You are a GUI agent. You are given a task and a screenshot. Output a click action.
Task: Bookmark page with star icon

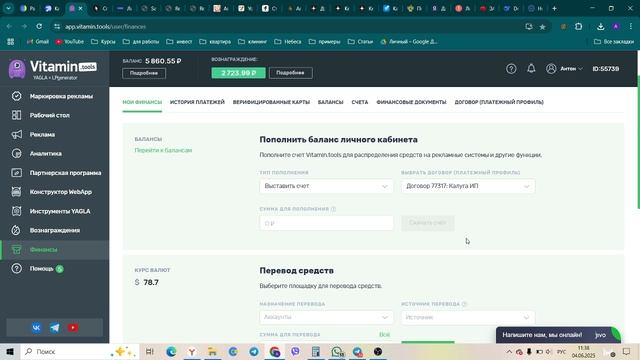click(x=542, y=27)
